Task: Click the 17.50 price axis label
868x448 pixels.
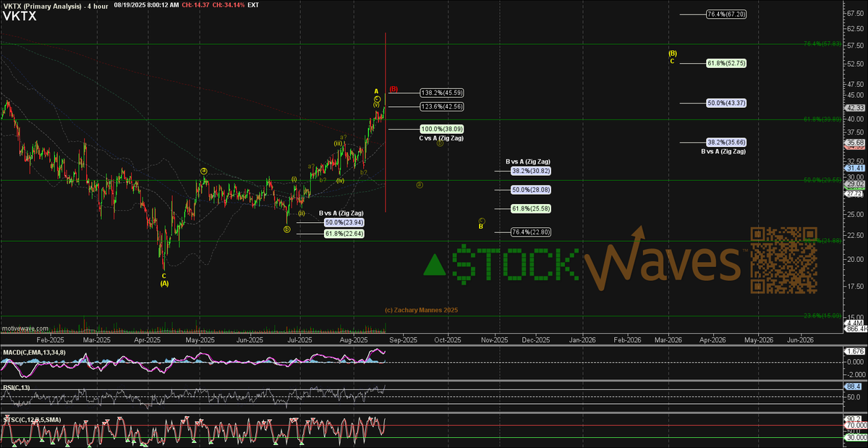Action: coord(855,285)
